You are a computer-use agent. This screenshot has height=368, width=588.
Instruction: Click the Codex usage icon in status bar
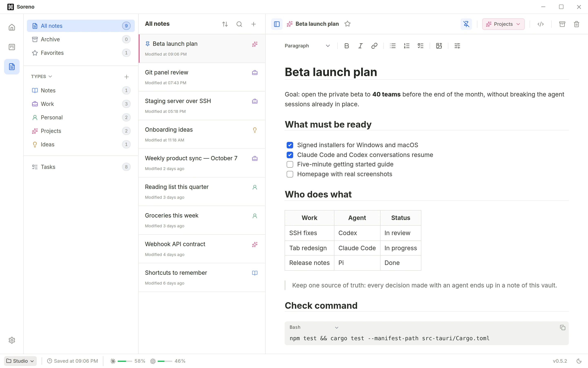153,361
